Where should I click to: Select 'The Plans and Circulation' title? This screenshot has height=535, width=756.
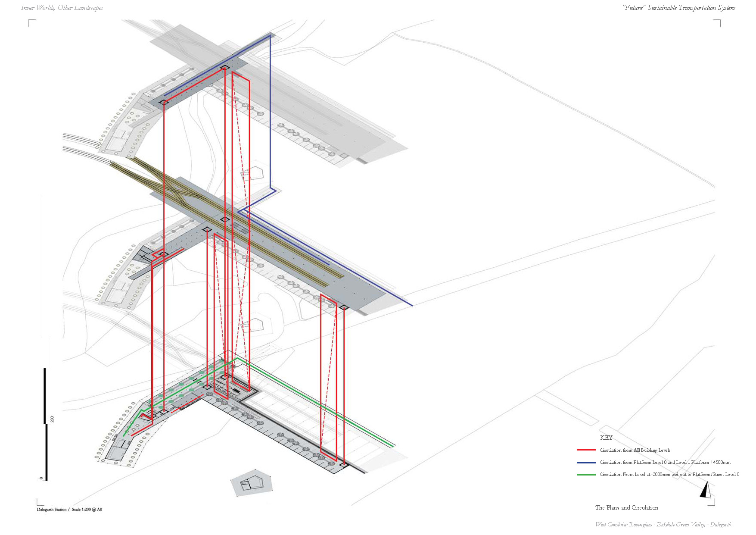click(626, 508)
